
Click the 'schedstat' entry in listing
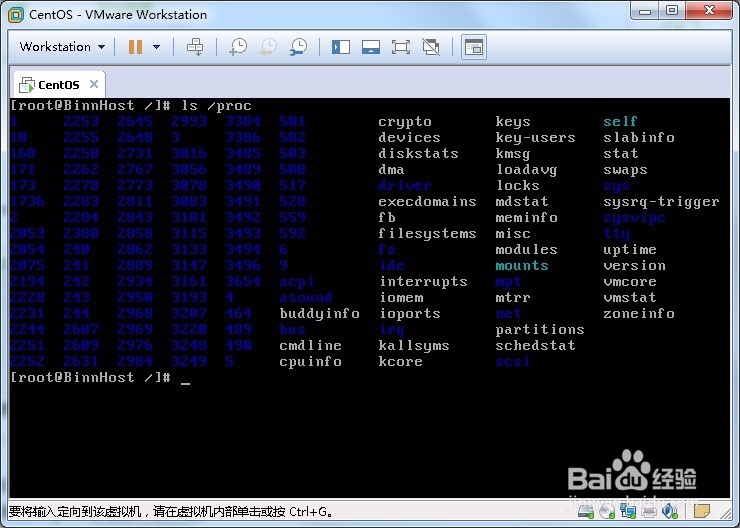[x=536, y=345]
